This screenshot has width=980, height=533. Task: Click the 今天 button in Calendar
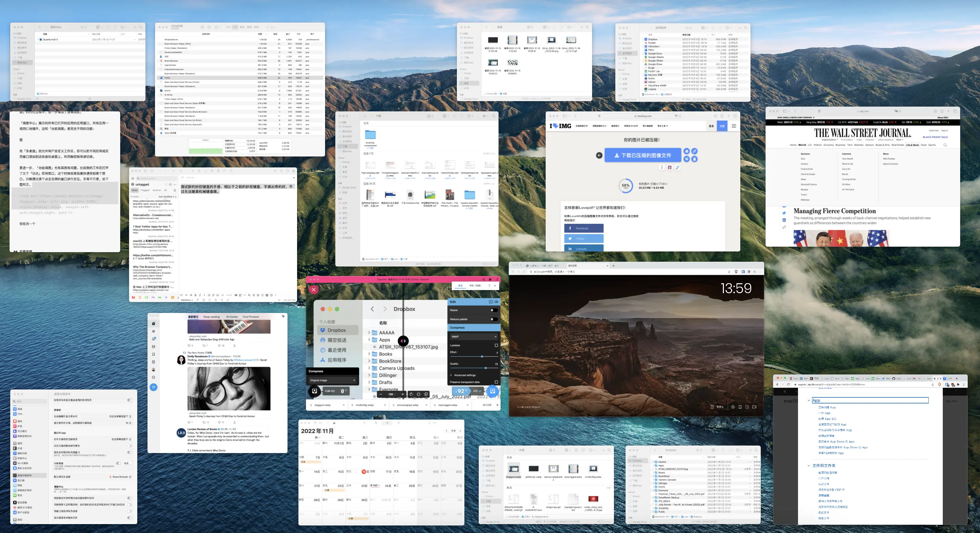click(x=453, y=431)
